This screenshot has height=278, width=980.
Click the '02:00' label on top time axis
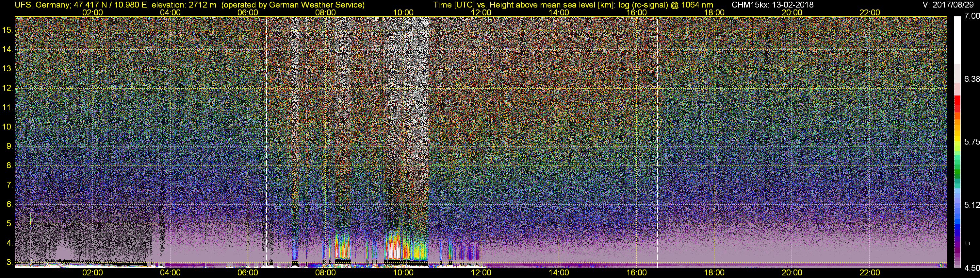[92, 12]
